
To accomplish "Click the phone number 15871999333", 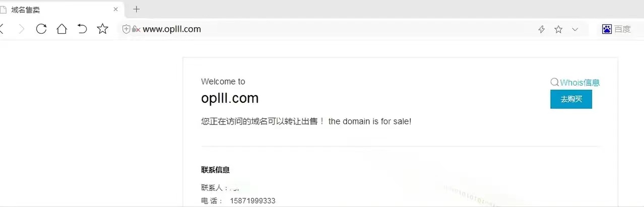I will [x=252, y=201].
